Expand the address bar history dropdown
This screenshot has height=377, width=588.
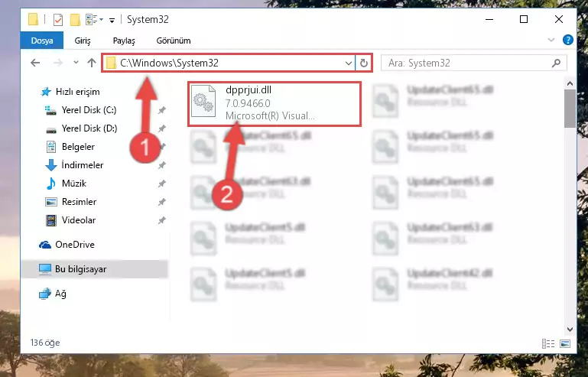pos(349,63)
